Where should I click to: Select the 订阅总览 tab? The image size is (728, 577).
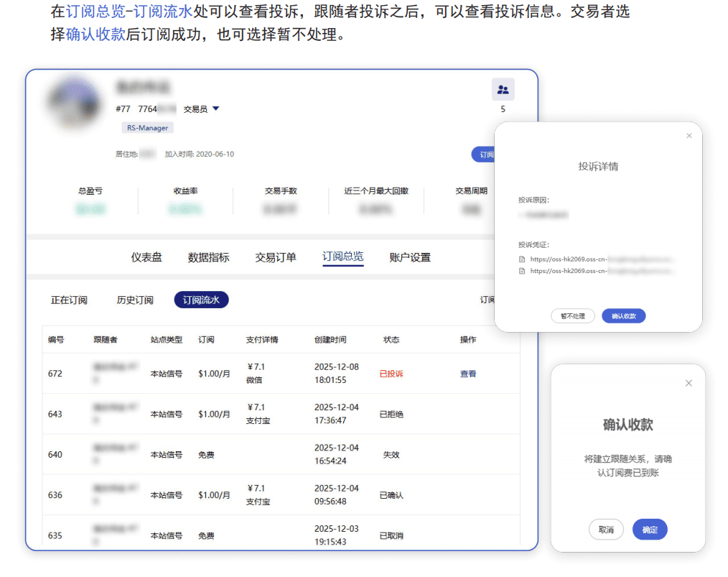[343, 257]
